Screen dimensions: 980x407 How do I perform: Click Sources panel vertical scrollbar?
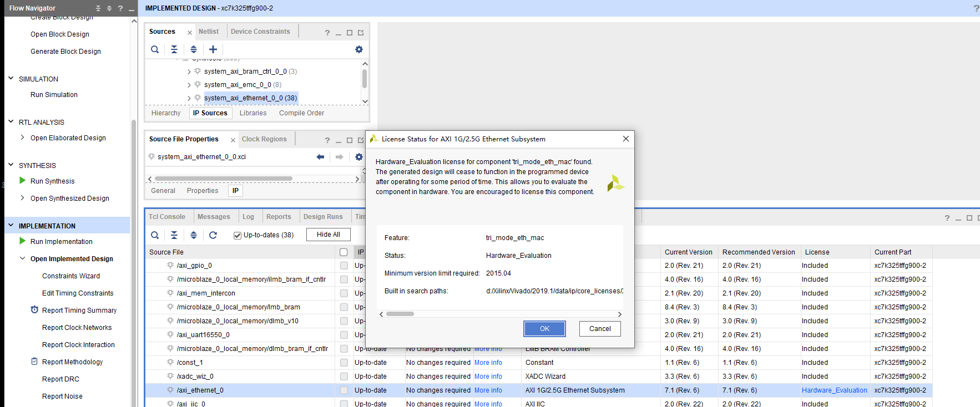[x=365, y=78]
